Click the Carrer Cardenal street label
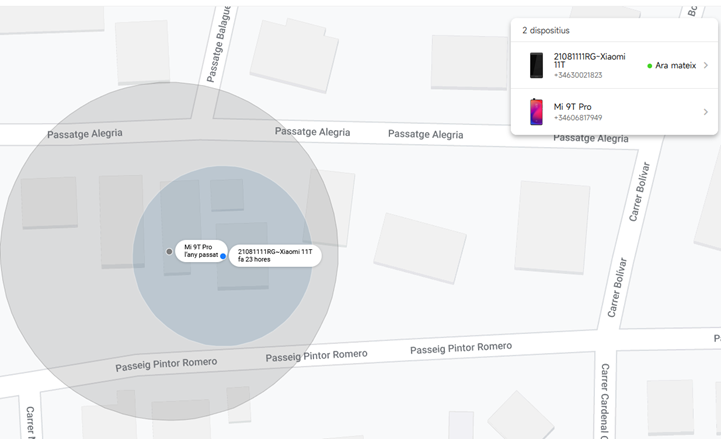This screenshot has width=721, height=439. [605, 400]
